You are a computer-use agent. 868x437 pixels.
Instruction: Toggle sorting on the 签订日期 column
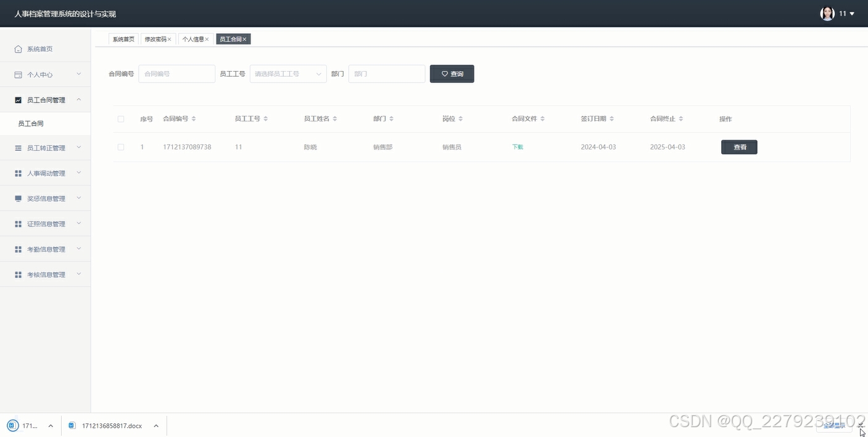(611, 119)
